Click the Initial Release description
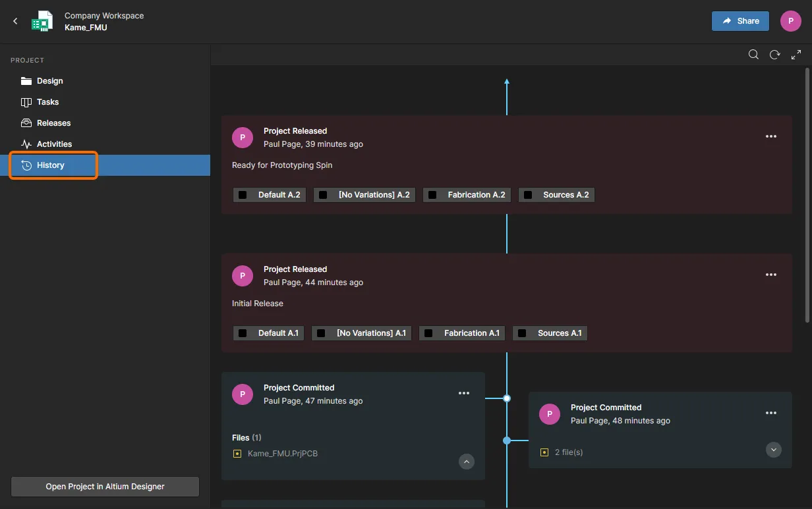 tap(258, 304)
